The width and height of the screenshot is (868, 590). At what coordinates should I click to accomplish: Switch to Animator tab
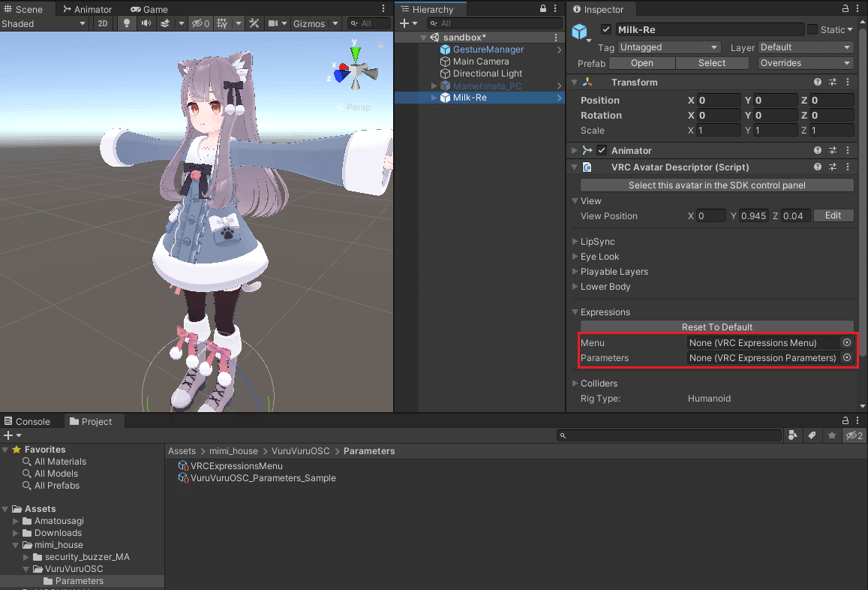coord(87,9)
